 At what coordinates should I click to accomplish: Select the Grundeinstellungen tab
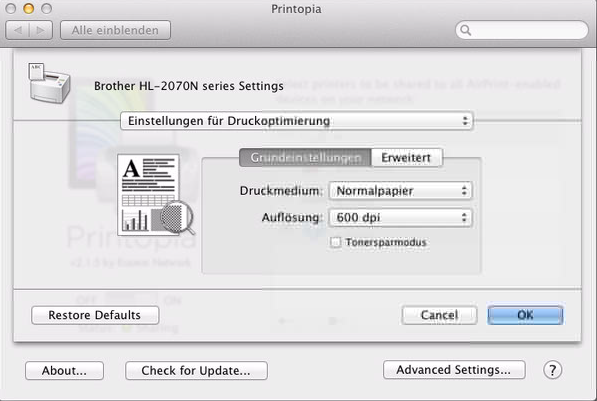click(x=305, y=158)
